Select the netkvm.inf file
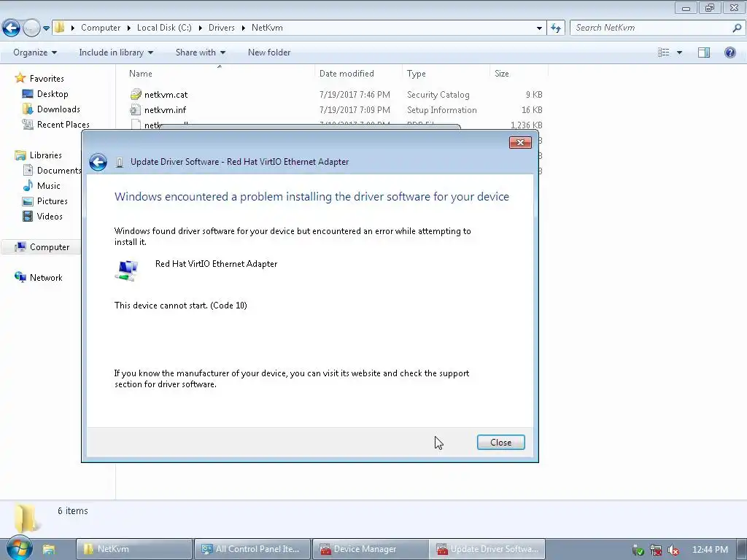The height and width of the screenshot is (560, 747). click(x=165, y=110)
